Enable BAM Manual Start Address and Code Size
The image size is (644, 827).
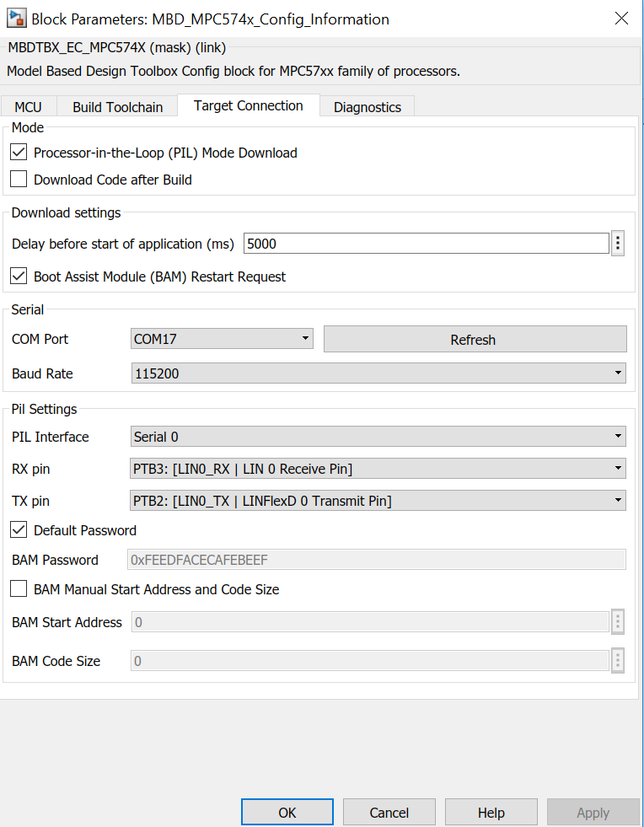pyautogui.click(x=19, y=589)
